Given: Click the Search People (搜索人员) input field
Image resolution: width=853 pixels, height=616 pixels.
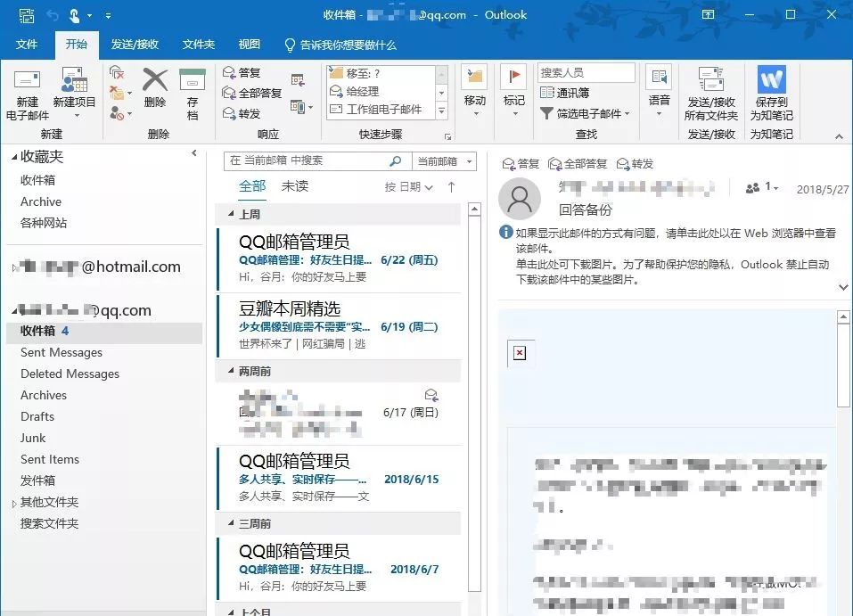Looking at the screenshot, I should click(586, 72).
